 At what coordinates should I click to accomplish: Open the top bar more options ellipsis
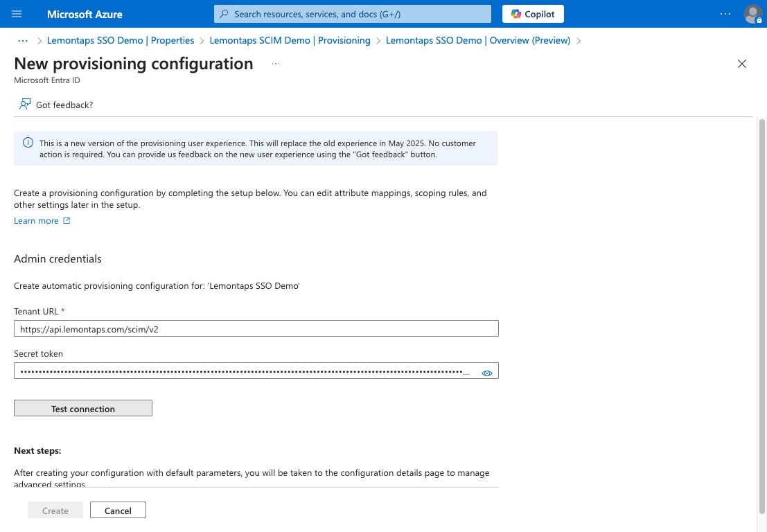(x=725, y=14)
